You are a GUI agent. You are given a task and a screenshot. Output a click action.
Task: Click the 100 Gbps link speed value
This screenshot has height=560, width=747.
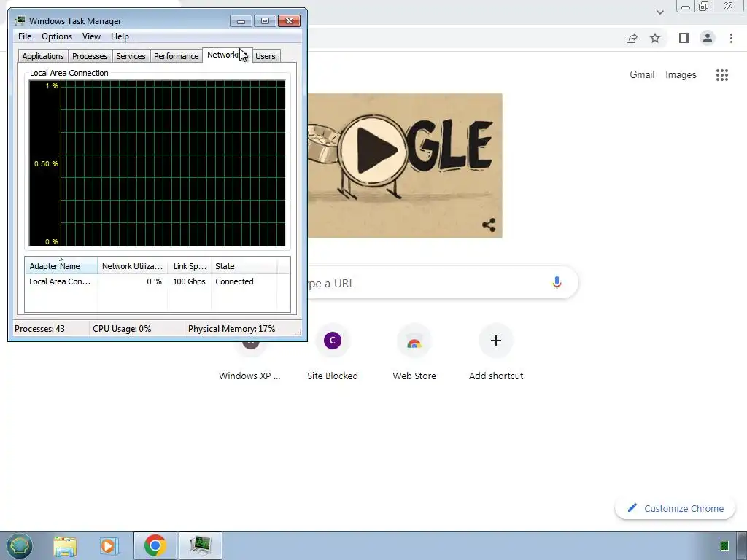click(189, 281)
